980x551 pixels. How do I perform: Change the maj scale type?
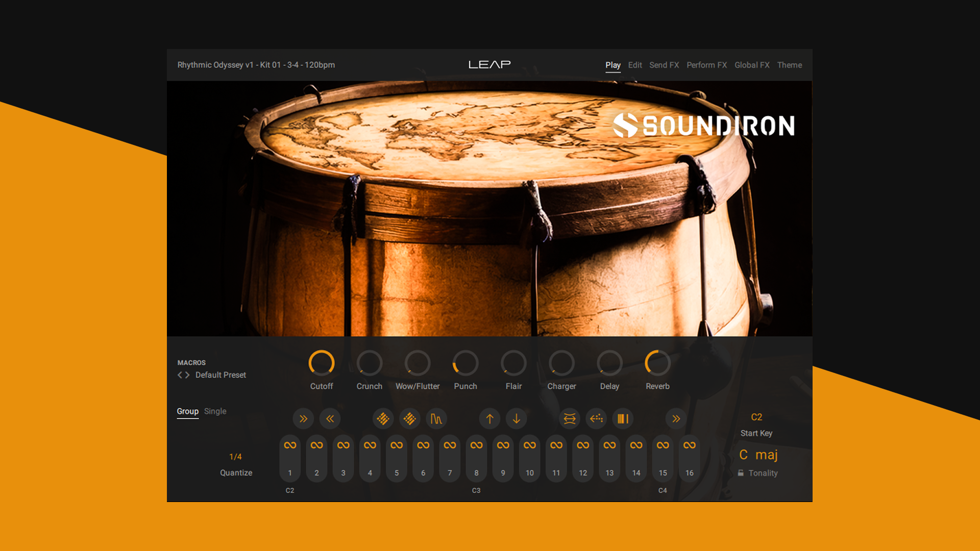coord(767,455)
